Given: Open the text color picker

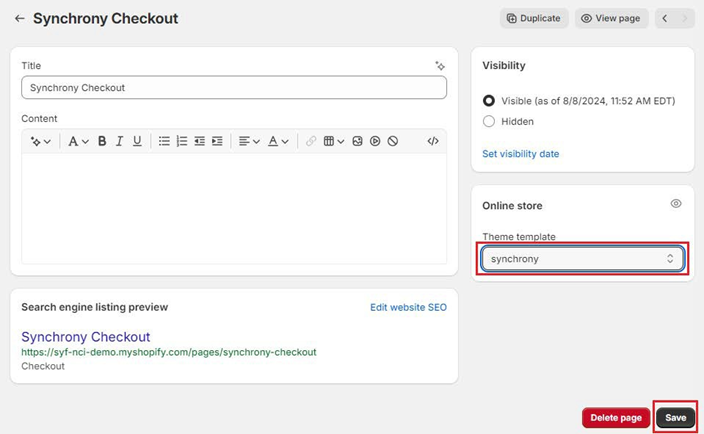Looking at the screenshot, I should click(277, 141).
